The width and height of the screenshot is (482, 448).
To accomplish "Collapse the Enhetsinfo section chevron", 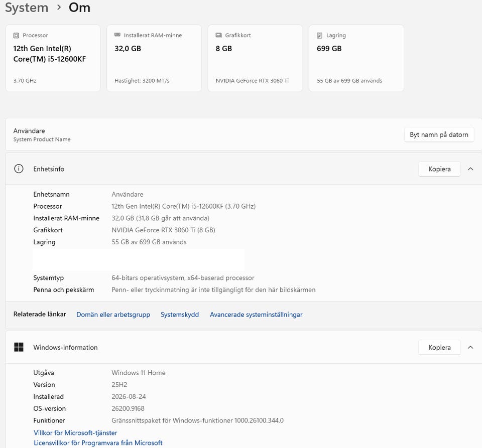I will tap(470, 169).
